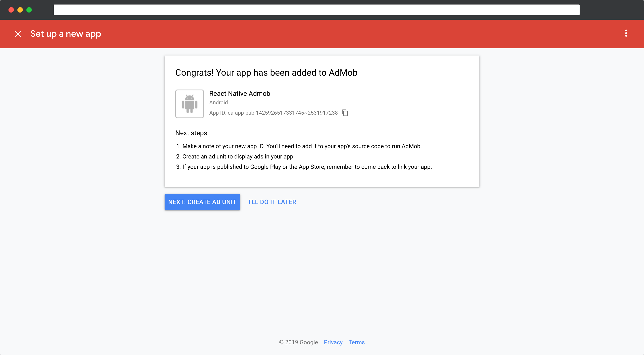Click the Set up a new app title
The width and height of the screenshot is (644, 355).
pos(66,34)
